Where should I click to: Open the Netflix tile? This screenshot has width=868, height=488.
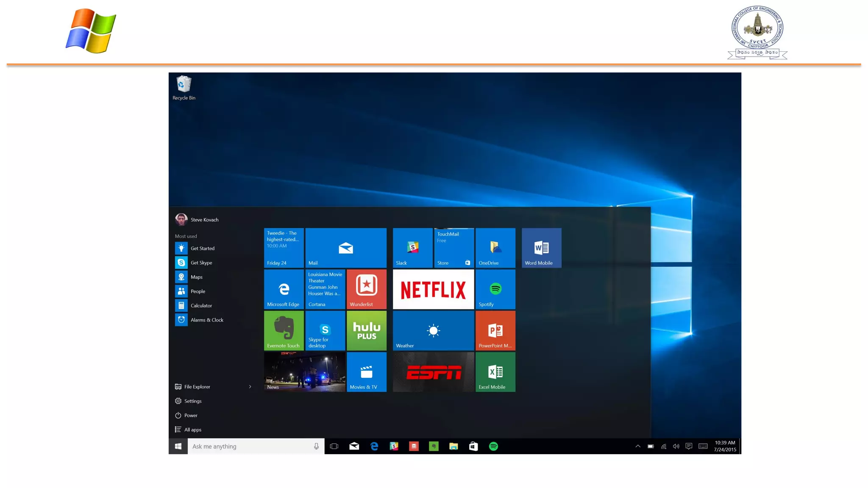pos(433,289)
